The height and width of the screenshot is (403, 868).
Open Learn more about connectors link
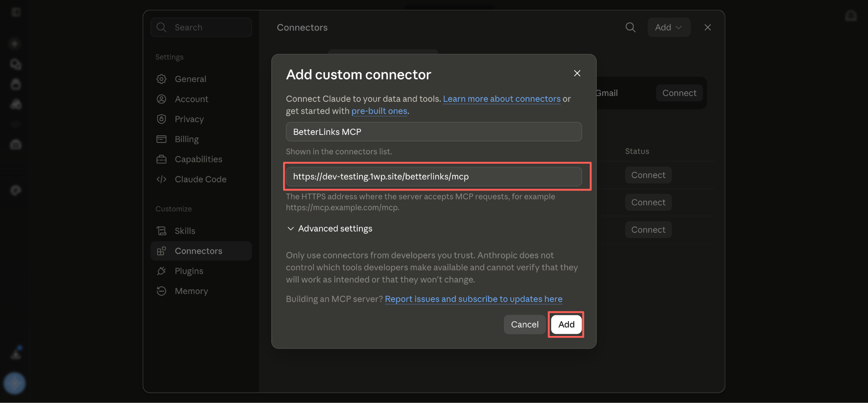[502, 99]
